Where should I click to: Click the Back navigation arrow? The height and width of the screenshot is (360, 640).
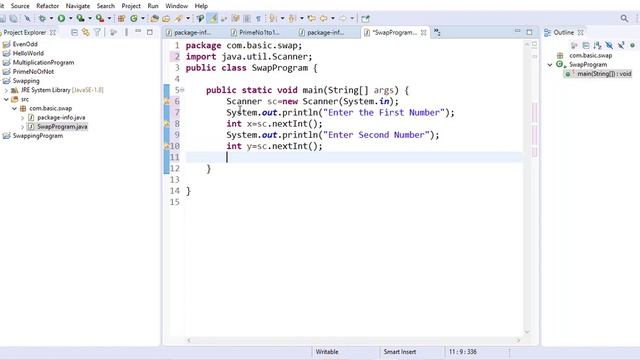(323, 18)
